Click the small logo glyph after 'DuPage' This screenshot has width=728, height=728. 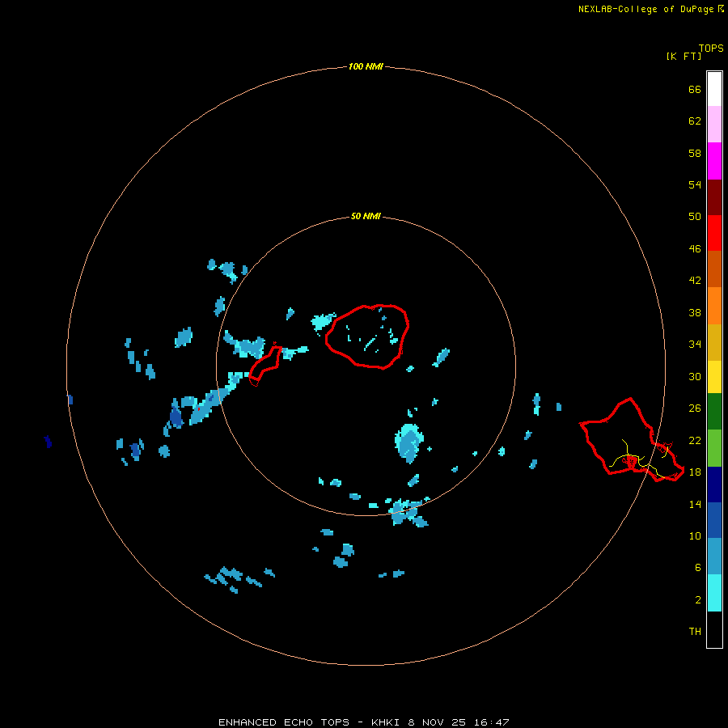721,8
